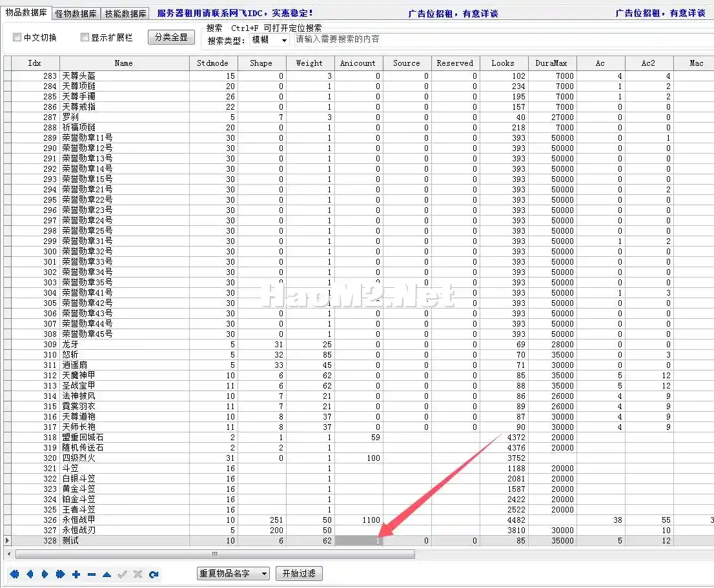Select row indicator of row 328

click(7, 541)
